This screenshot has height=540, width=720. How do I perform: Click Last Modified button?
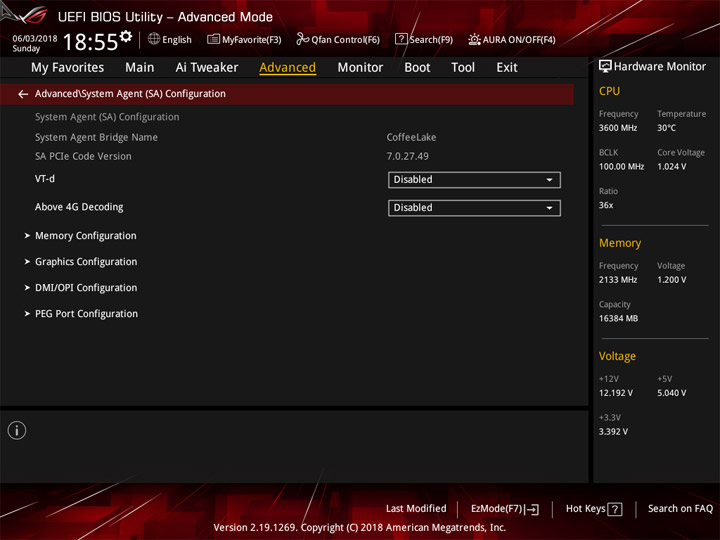click(x=416, y=509)
